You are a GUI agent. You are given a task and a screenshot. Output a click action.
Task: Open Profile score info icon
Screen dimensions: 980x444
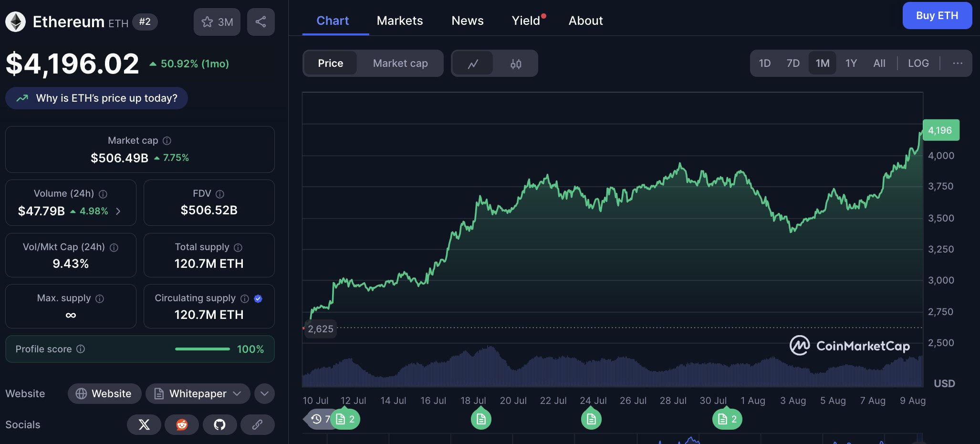pyautogui.click(x=81, y=349)
